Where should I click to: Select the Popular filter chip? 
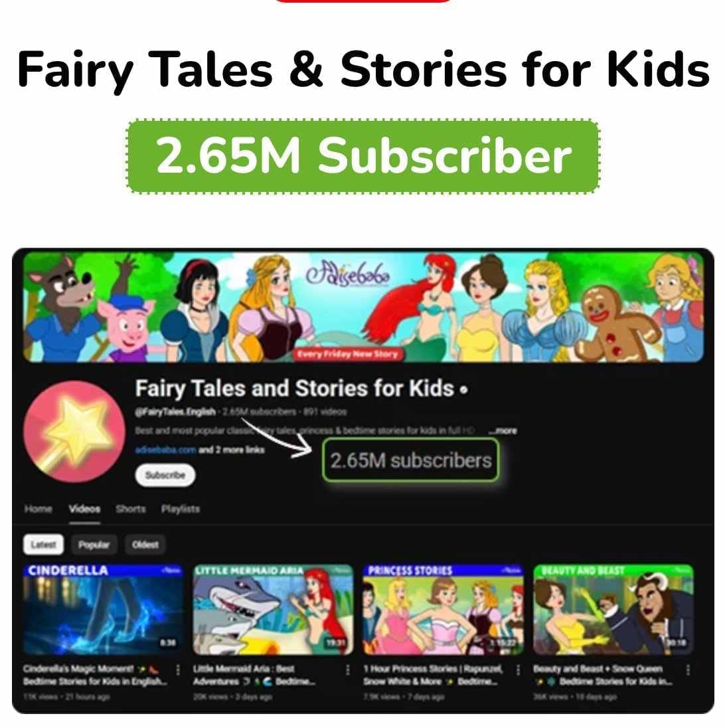94,544
